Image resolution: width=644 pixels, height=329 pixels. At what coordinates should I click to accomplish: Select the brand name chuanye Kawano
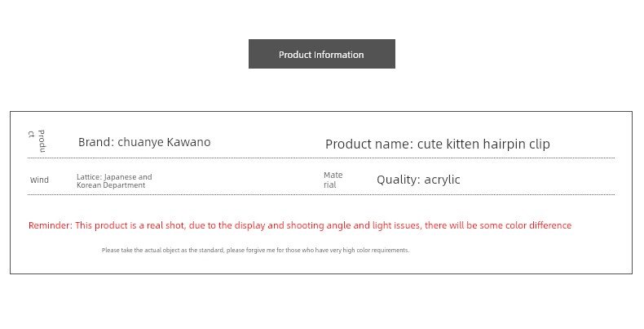(x=164, y=142)
